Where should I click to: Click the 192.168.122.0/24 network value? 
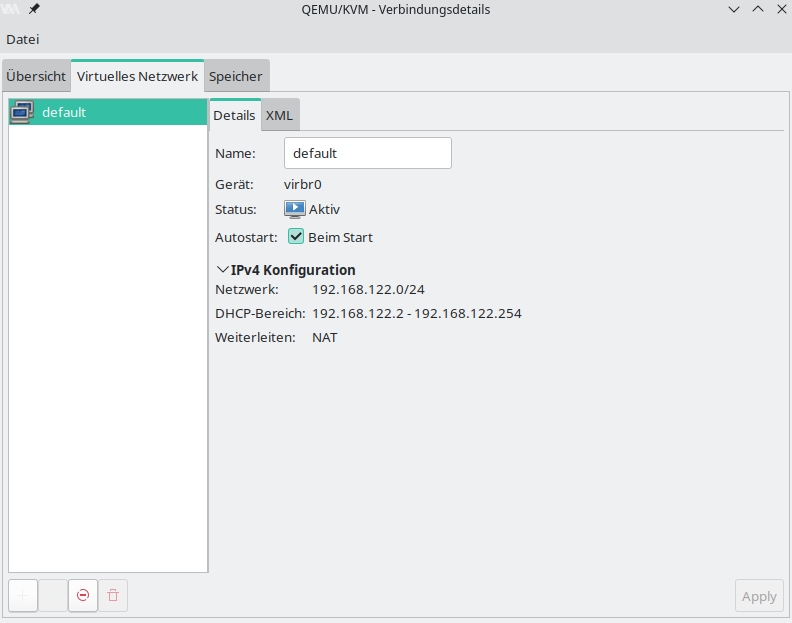(368, 290)
